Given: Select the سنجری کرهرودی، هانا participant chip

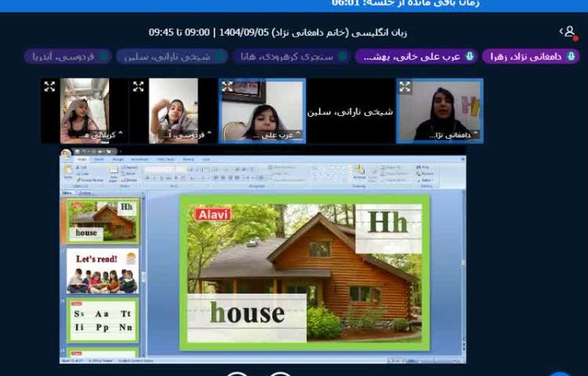Looking at the screenshot, I should (x=291, y=56).
